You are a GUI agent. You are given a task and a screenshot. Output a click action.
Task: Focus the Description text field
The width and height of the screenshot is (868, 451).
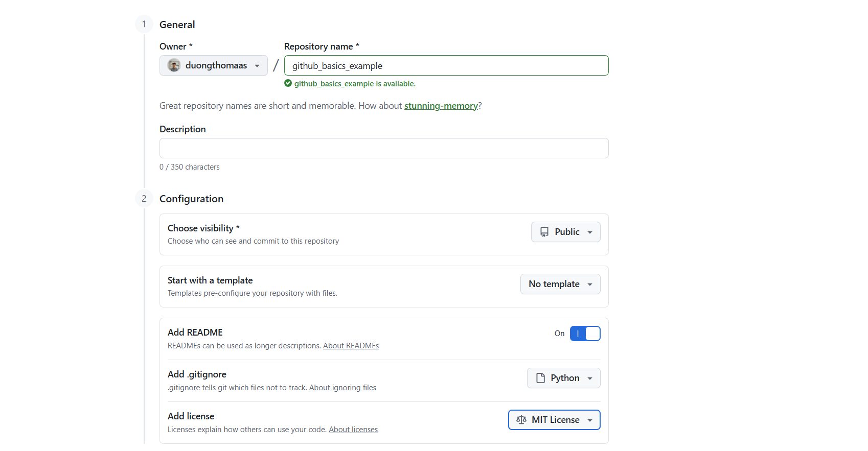pyautogui.click(x=384, y=148)
